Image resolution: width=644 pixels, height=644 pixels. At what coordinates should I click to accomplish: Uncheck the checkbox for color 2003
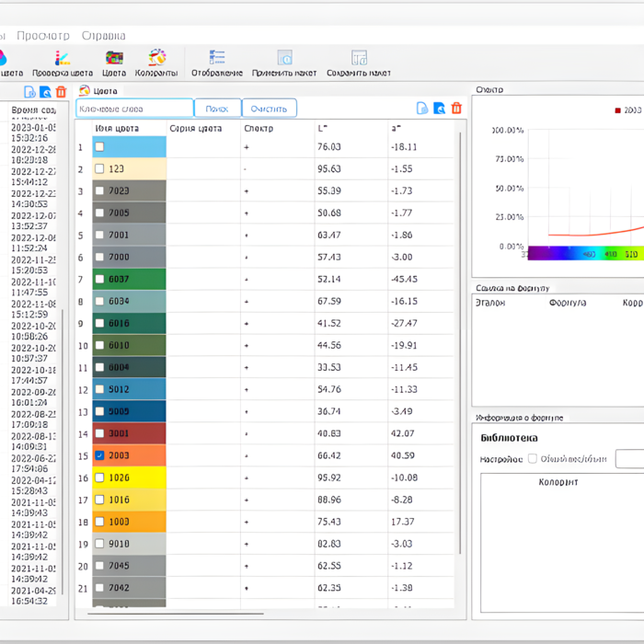click(x=99, y=456)
